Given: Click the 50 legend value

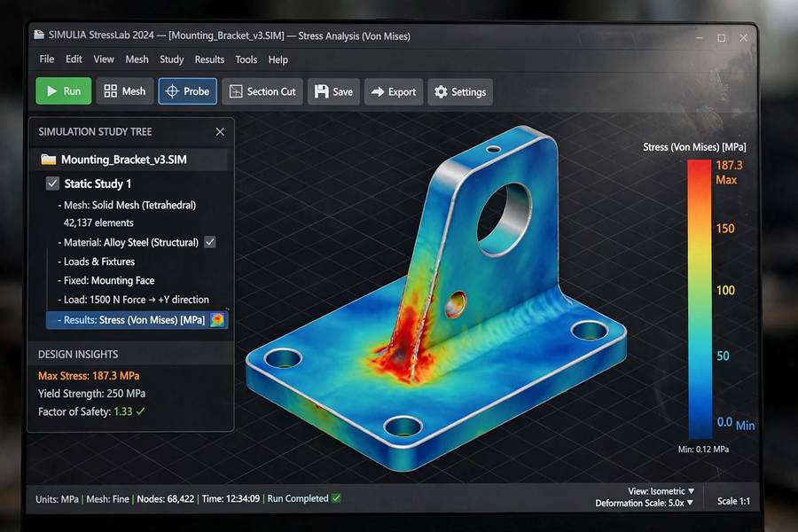Looking at the screenshot, I should tap(723, 356).
